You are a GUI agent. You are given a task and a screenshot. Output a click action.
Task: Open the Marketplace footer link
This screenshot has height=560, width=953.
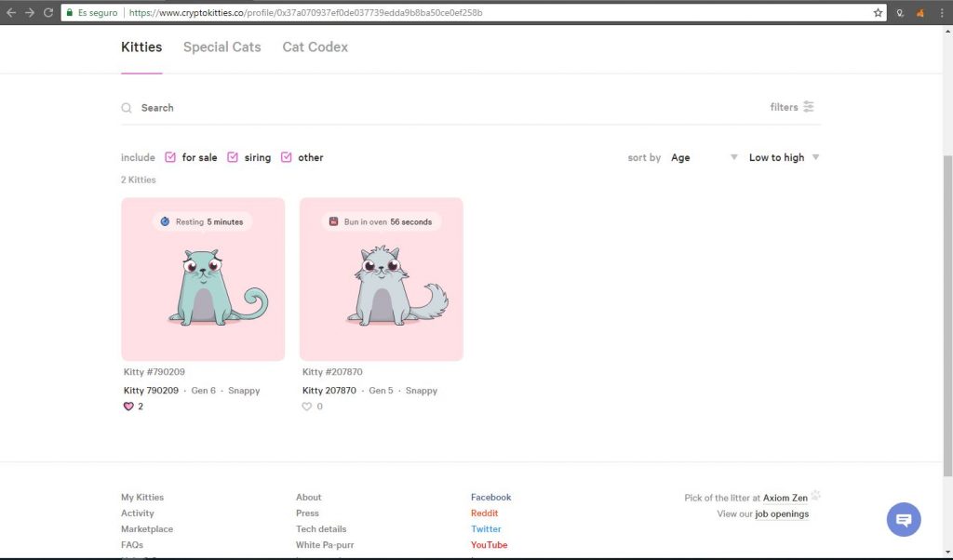[x=147, y=529]
